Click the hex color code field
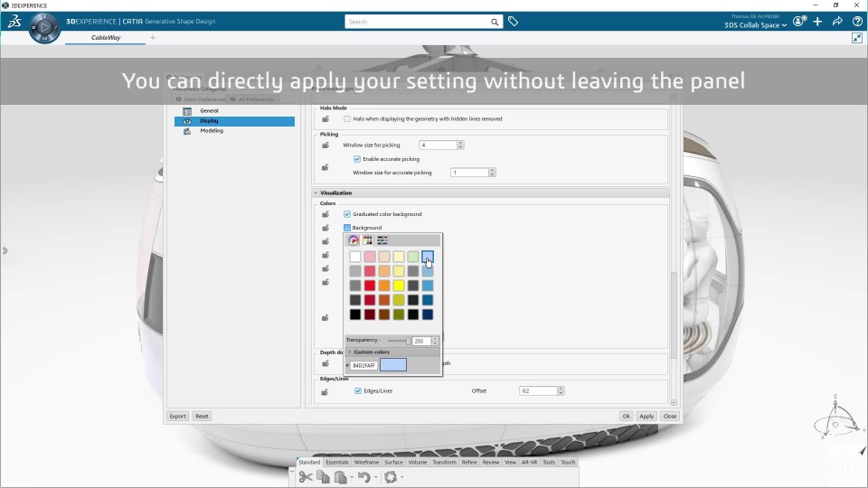This screenshot has width=868, height=488. tap(364, 365)
